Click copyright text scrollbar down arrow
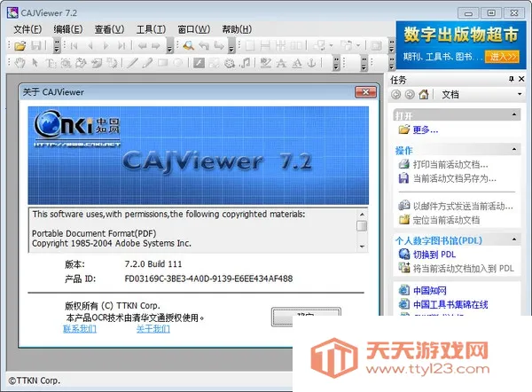 [362, 246]
